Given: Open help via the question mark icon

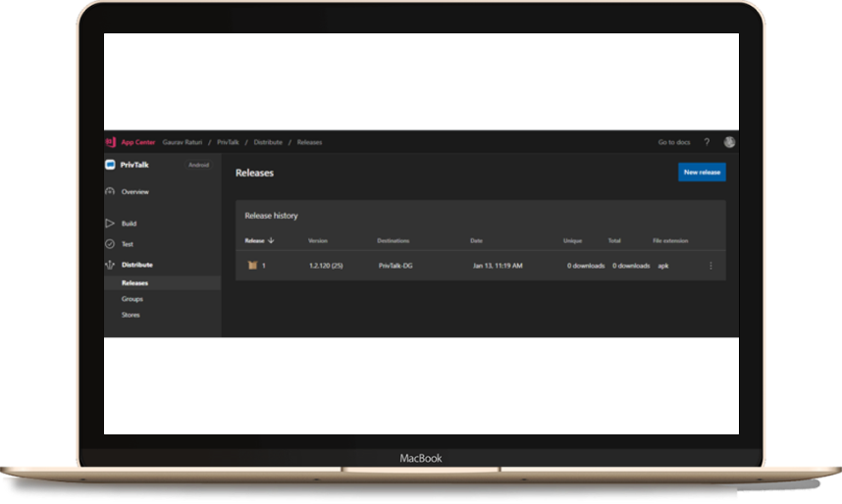Looking at the screenshot, I should 707,142.
